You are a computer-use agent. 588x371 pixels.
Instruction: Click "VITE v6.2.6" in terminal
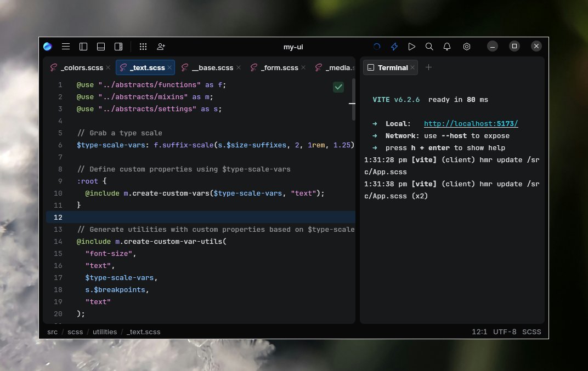coord(396,100)
